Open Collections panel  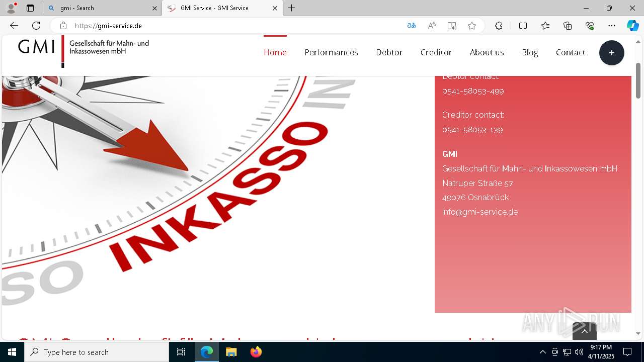click(568, 26)
